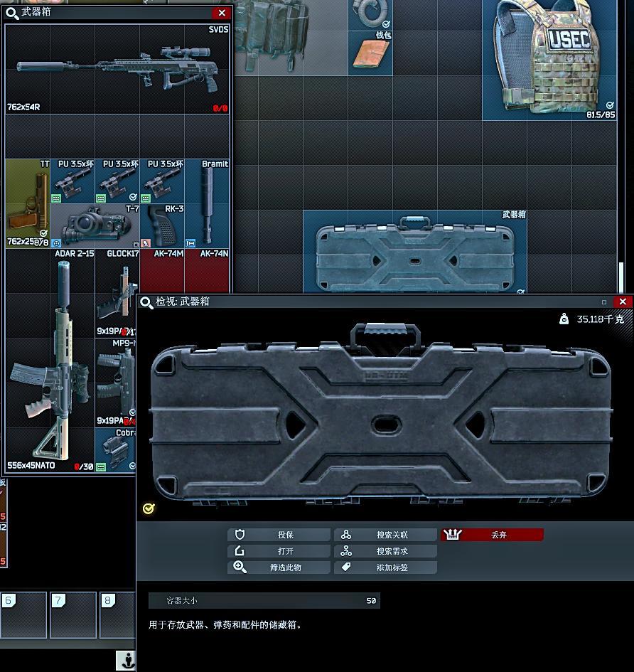The width and height of the screenshot is (634, 672).
Task: Select quick slot 6
Action: (23, 615)
